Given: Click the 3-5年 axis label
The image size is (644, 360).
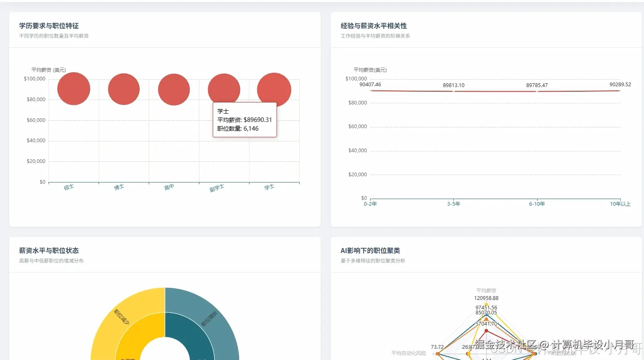Looking at the screenshot, I should click(453, 204).
